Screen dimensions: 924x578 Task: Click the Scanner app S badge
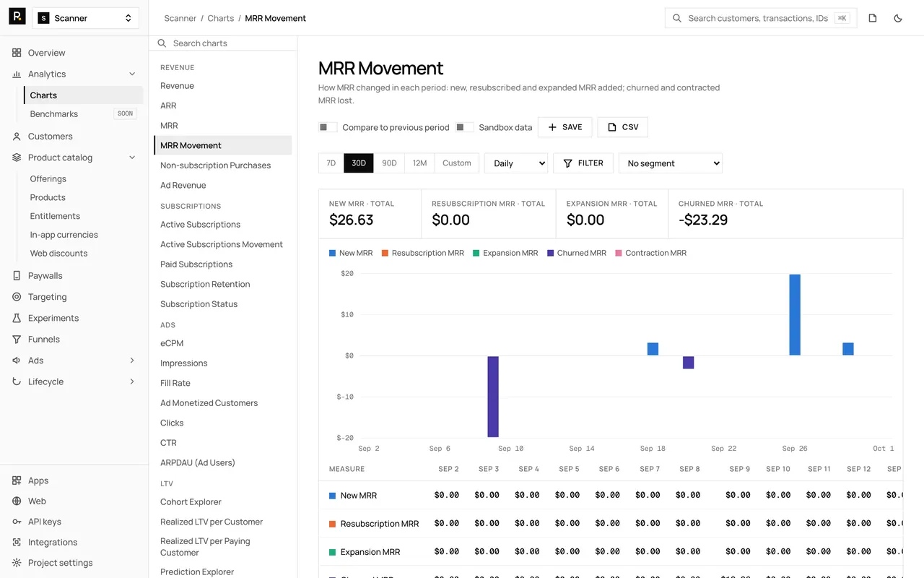click(43, 18)
